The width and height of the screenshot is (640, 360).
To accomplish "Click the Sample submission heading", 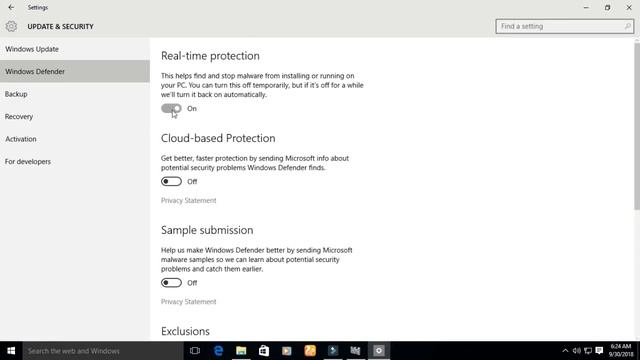I will coord(207,230).
